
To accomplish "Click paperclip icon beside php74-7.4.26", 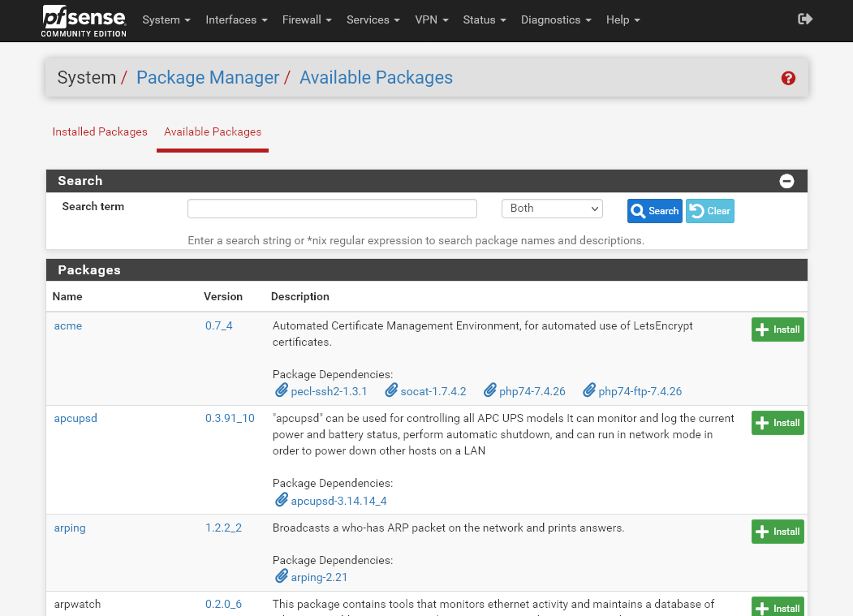I will coord(489,390).
